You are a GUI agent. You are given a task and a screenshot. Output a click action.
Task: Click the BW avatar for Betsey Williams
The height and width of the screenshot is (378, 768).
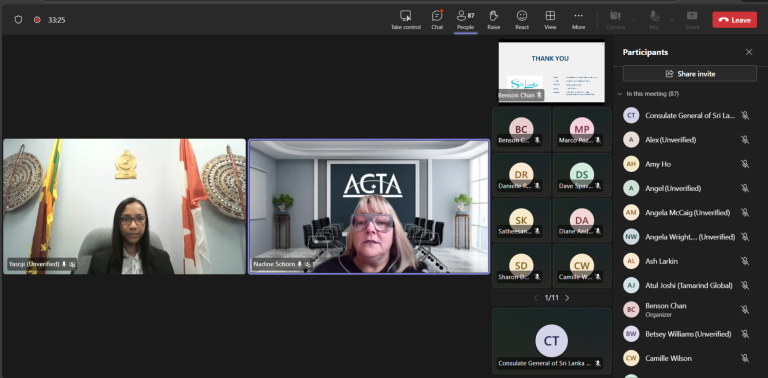click(x=631, y=334)
